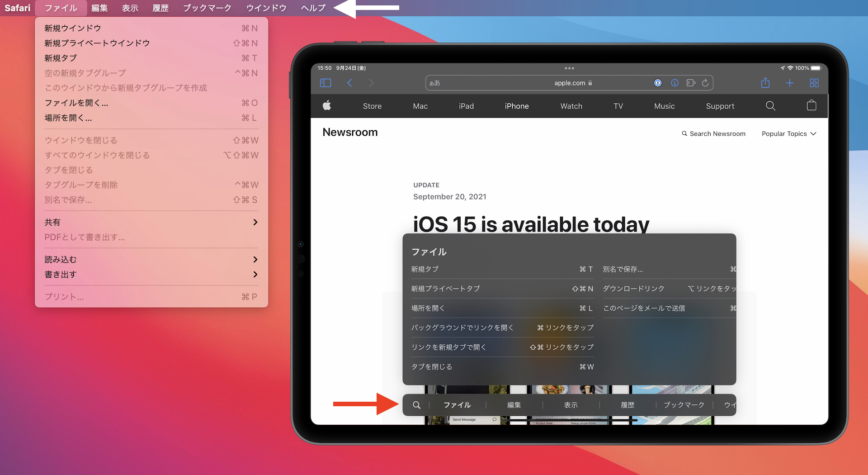The width and height of the screenshot is (868, 475).
Task: Choose ファイルを開く… menu item
Action: click(151, 103)
